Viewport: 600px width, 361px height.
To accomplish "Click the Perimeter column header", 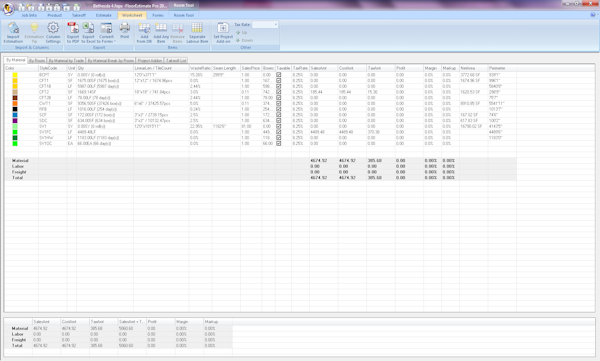I will tap(502, 68).
